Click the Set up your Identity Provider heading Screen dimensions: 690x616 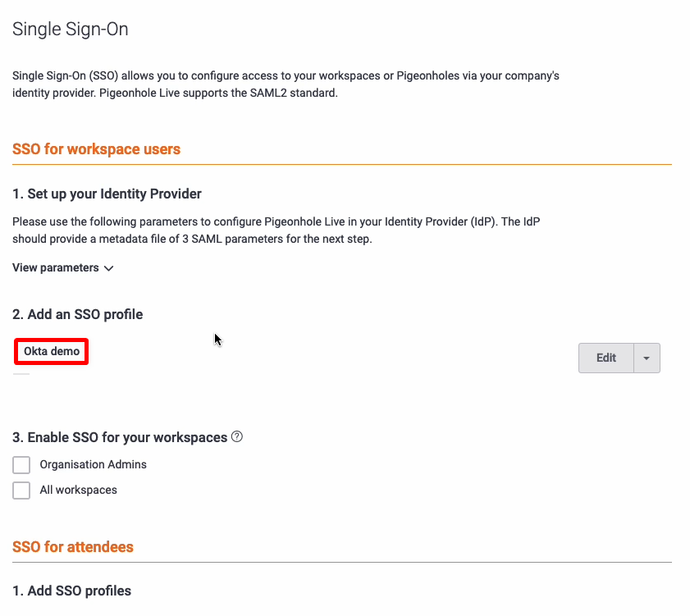click(x=107, y=194)
